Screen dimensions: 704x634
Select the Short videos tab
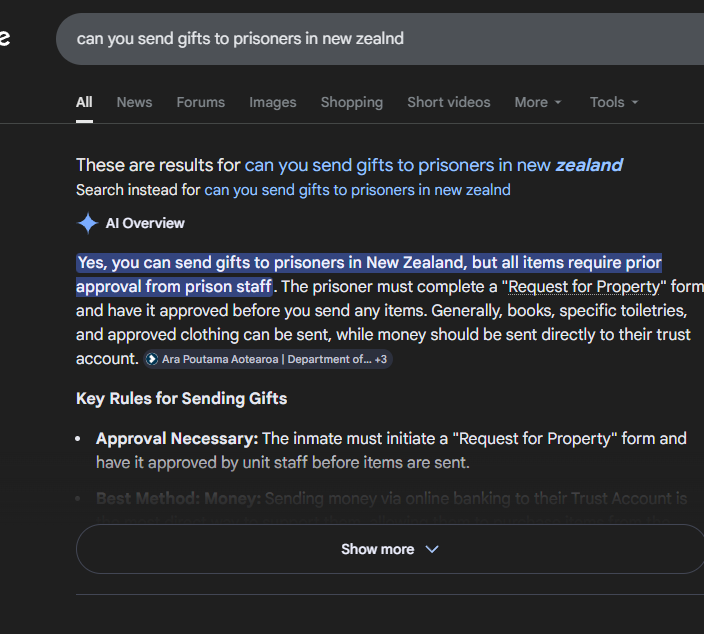(x=448, y=102)
